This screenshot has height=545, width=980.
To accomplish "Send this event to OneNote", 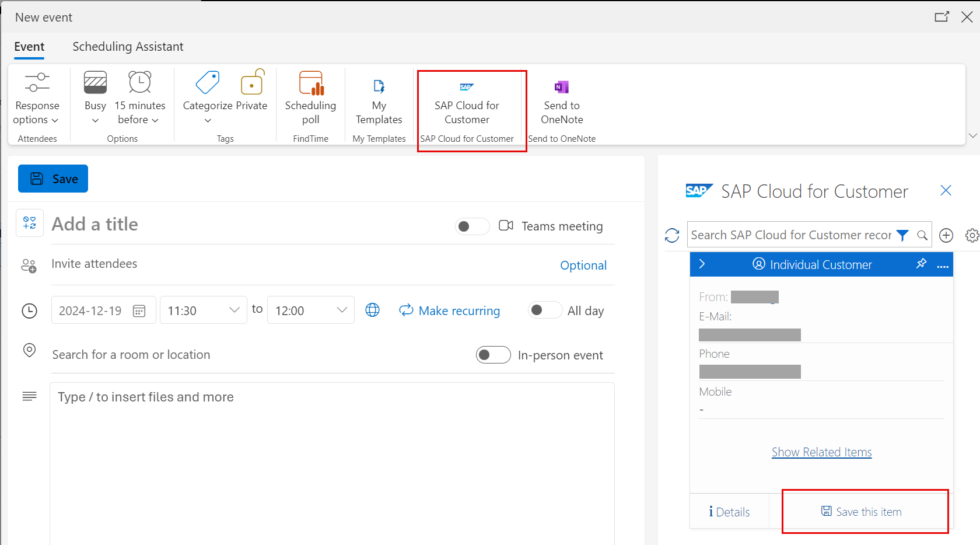I will pyautogui.click(x=562, y=103).
